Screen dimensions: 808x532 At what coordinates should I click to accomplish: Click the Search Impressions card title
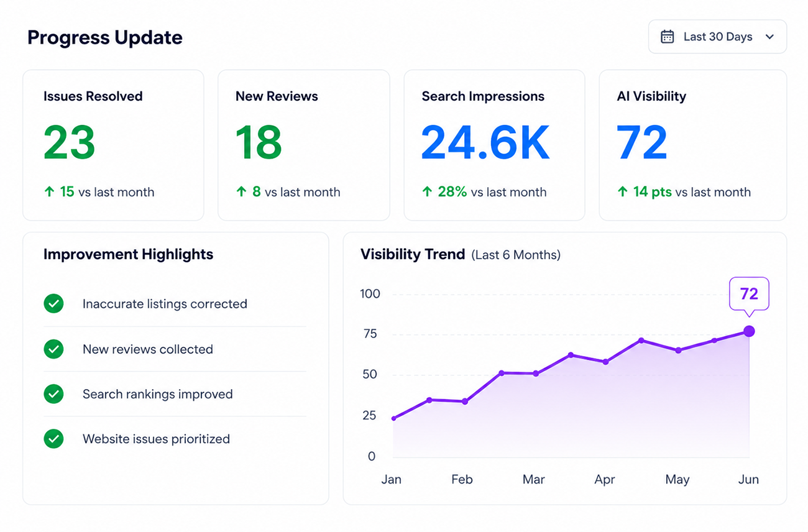[x=483, y=96]
